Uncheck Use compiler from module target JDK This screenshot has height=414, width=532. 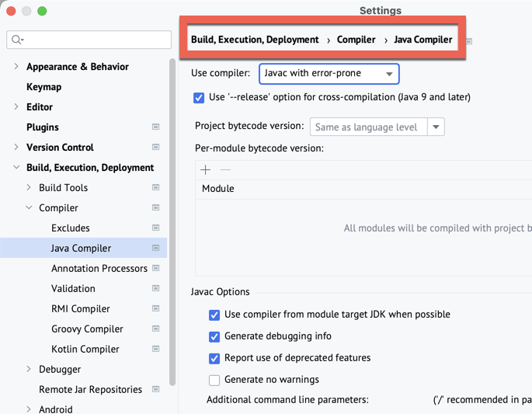(x=214, y=315)
